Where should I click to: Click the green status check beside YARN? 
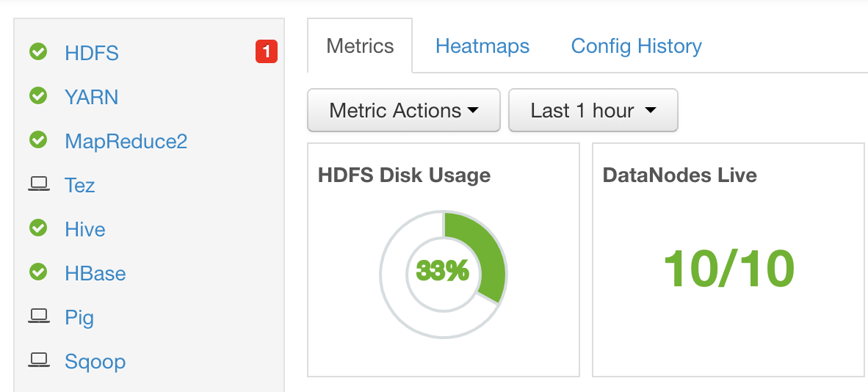coord(38,96)
